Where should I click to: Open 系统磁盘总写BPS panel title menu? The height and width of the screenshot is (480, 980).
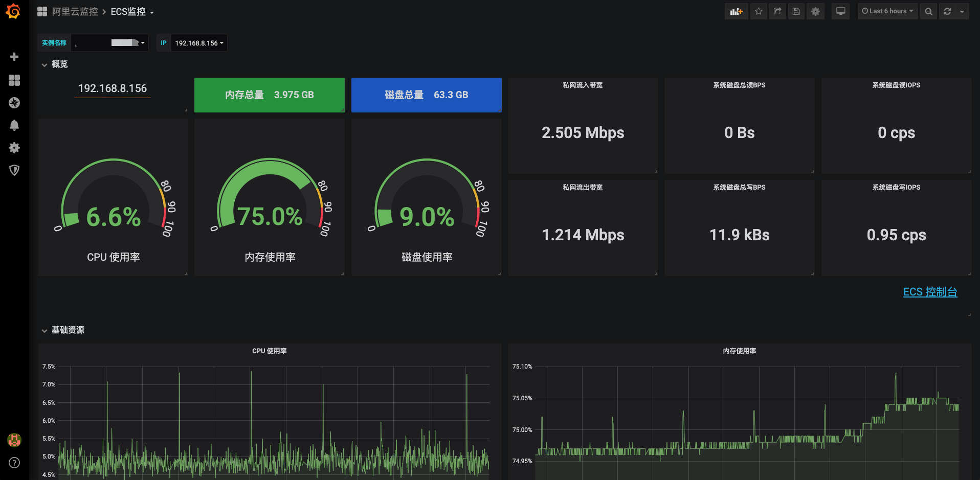[x=739, y=188]
